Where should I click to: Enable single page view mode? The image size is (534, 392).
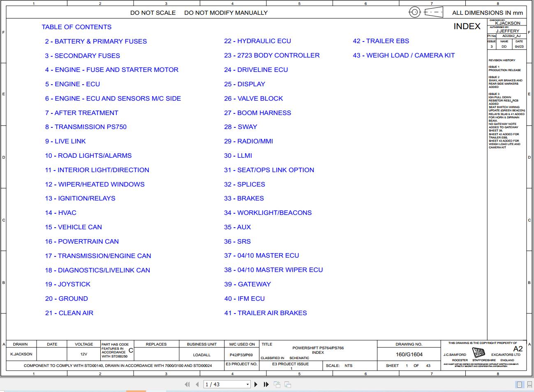pos(519,385)
